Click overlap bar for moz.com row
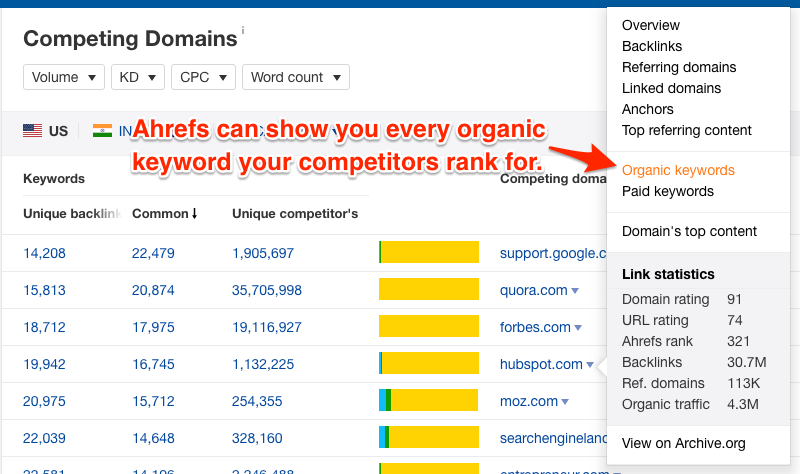 429,400
